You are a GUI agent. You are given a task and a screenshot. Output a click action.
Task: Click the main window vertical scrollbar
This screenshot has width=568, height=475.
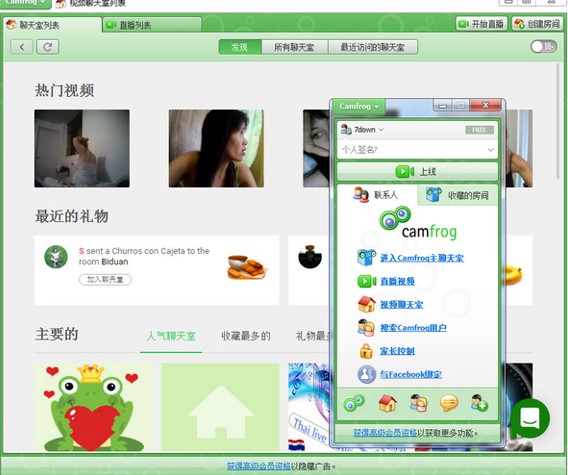tap(558, 121)
